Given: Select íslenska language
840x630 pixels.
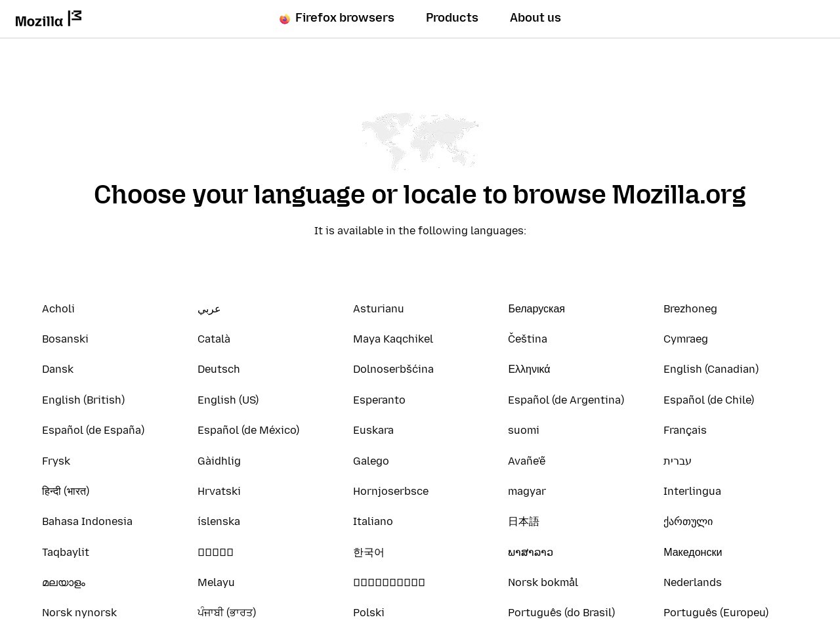Looking at the screenshot, I should pyautogui.click(x=219, y=521).
